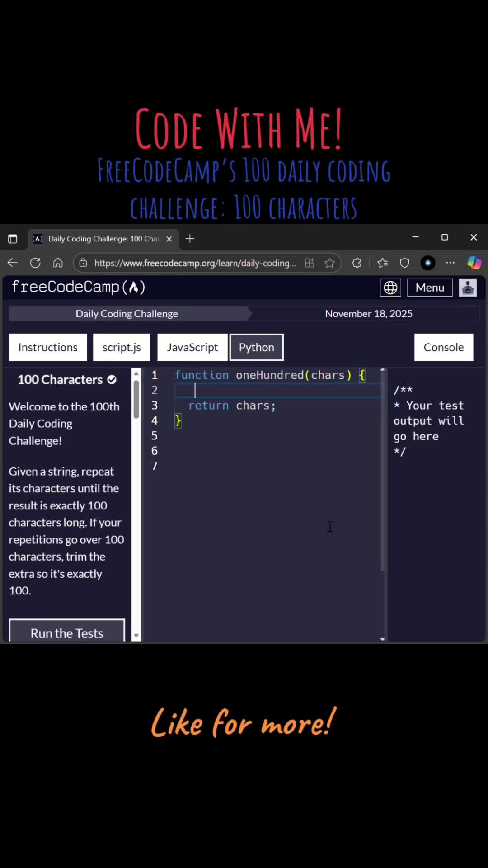Click line number 7 in the gutter
Screen dimensions: 488x868
pos(155,466)
